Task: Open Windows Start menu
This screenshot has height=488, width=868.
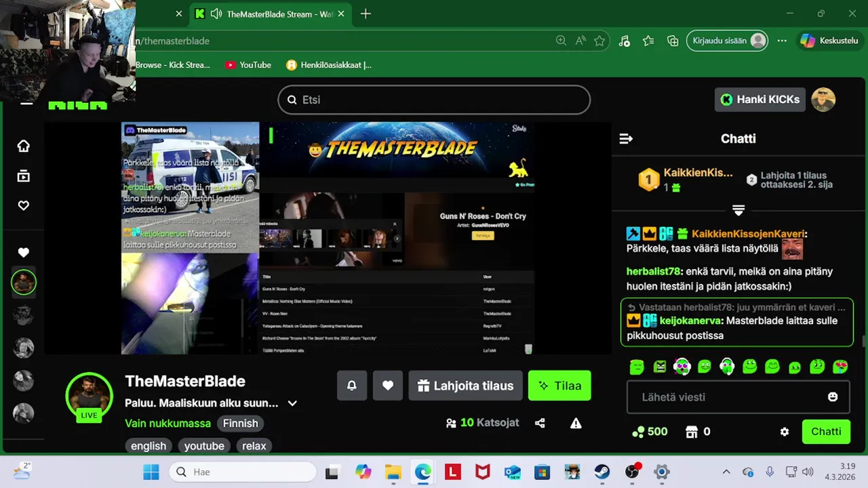Action: click(x=151, y=472)
